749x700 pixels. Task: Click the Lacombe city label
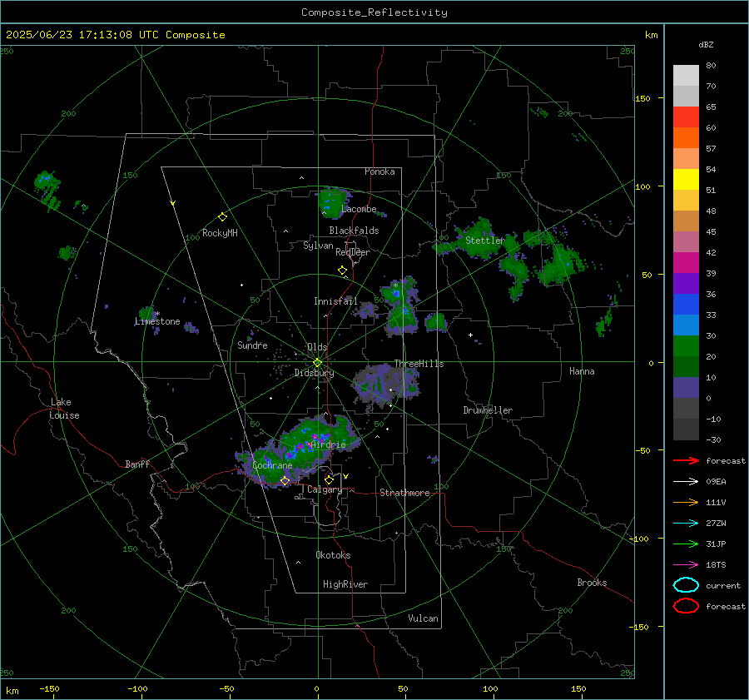[359, 209]
